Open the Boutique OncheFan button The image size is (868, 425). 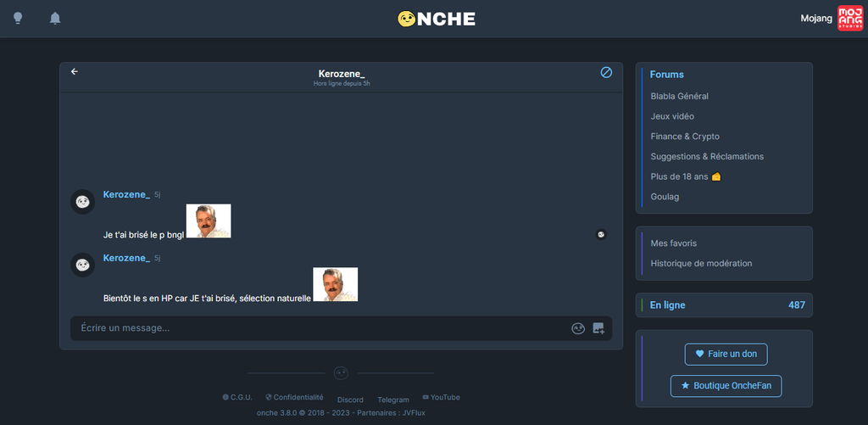click(x=726, y=386)
